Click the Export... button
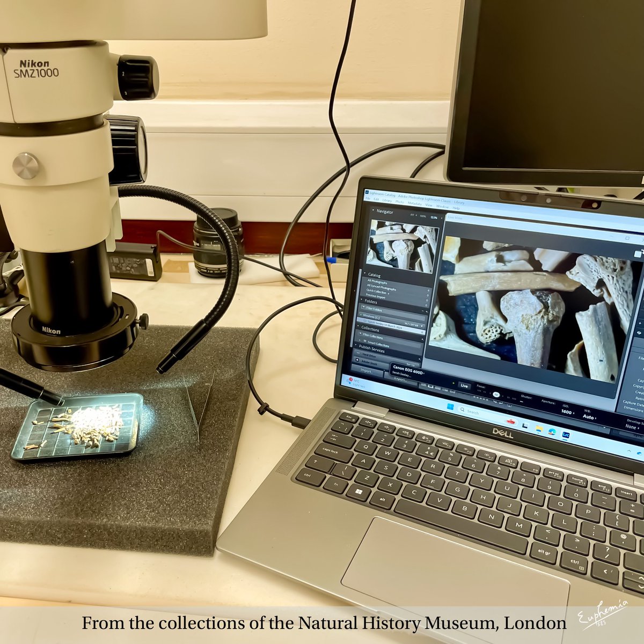 400,380
